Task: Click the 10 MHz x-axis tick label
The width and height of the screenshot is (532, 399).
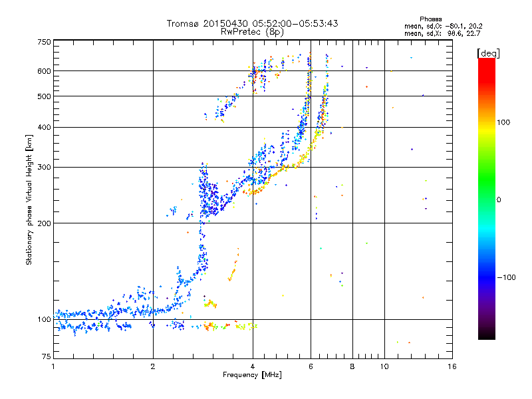Action: 384,366
